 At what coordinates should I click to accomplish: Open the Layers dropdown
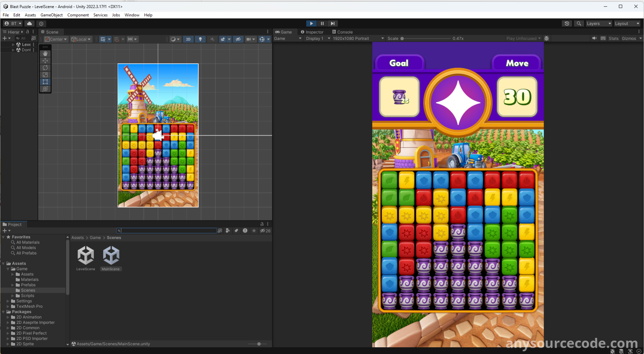599,23
